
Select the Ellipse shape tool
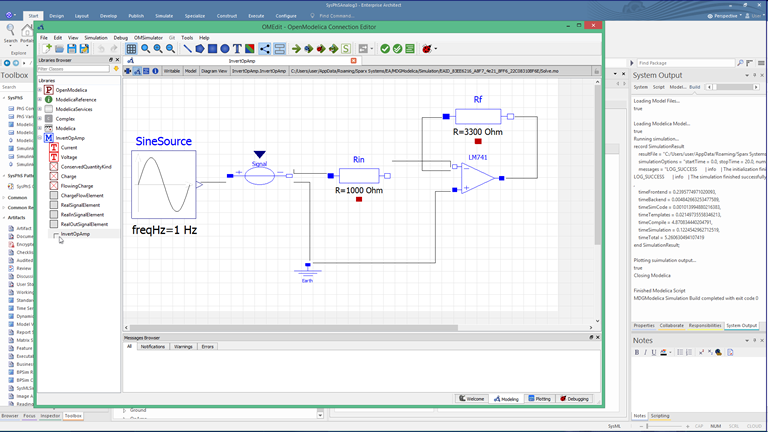pyautogui.click(x=225, y=48)
